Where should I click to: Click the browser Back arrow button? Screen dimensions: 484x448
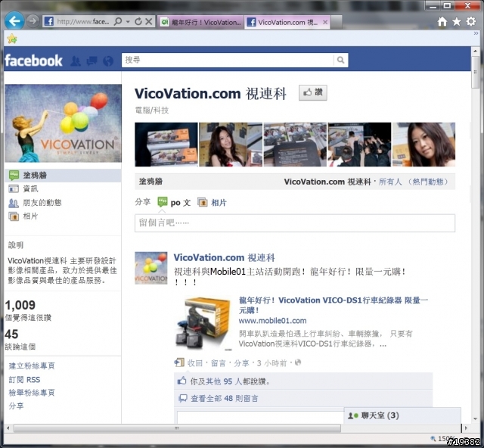(x=14, y=21)
